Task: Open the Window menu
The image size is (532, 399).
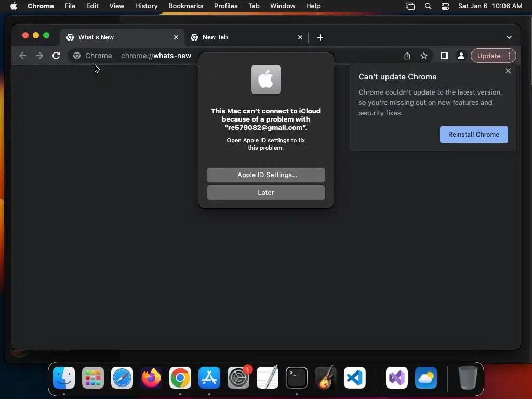Action: [x=283, y=6]
